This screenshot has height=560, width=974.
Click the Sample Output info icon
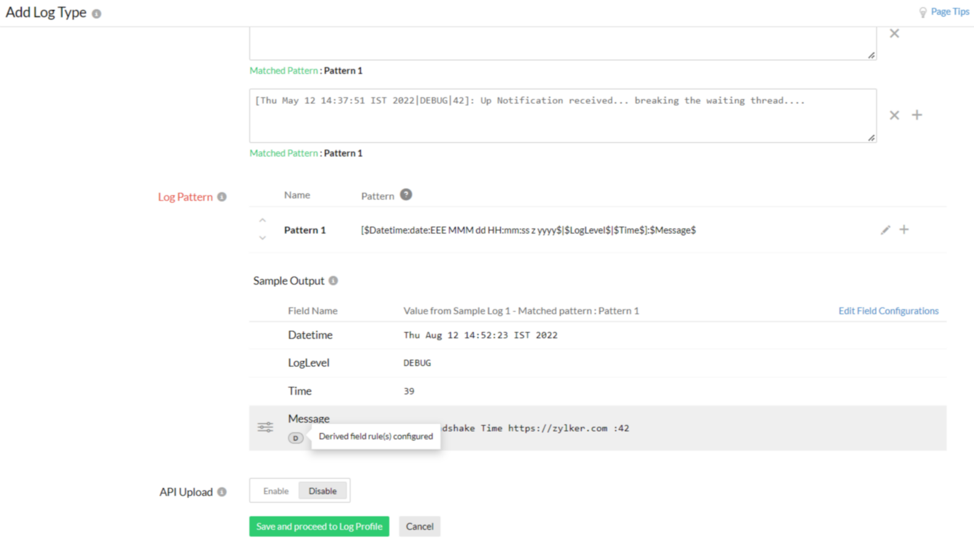point(333,281)
